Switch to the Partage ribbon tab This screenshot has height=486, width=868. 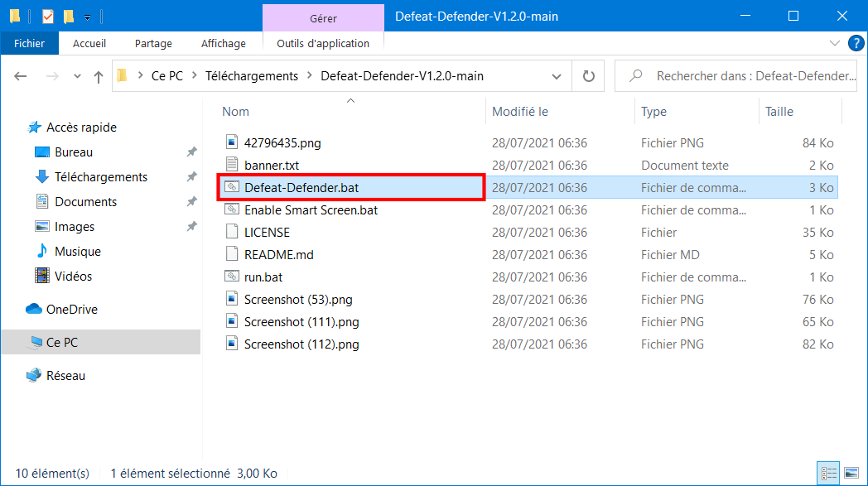click(x=153, y=43)
